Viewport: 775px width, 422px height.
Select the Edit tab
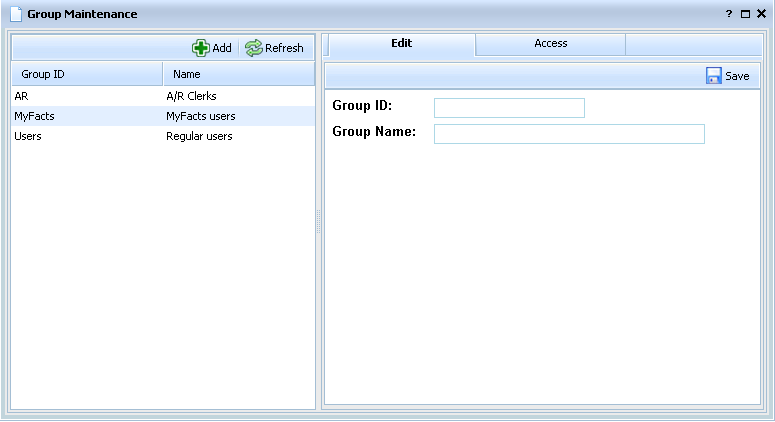coord(401,44)
